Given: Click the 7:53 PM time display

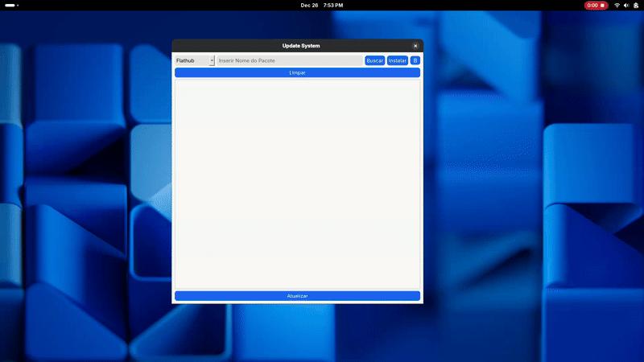Looking at the screenshot, I should click(333, 5).
